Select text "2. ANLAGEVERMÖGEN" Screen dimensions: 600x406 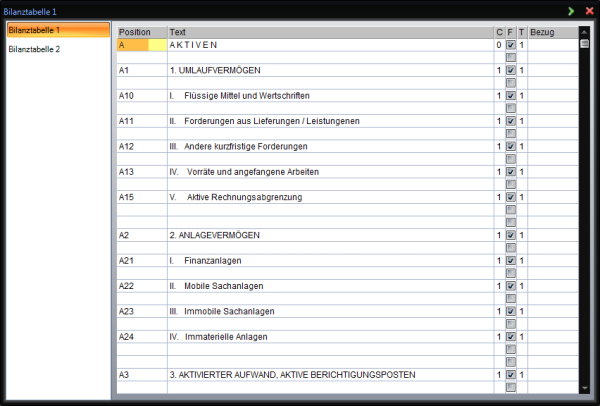[x=215, y=235]
